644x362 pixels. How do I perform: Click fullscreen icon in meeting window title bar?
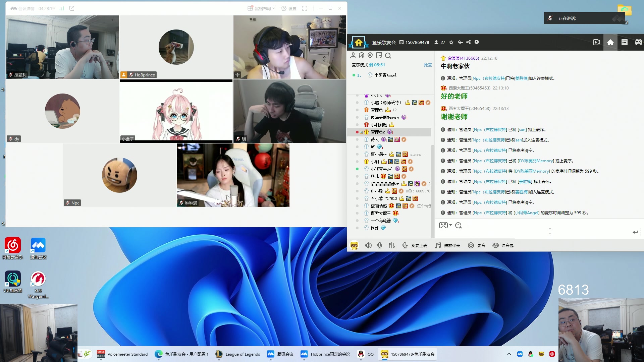[x=305, y=8]
